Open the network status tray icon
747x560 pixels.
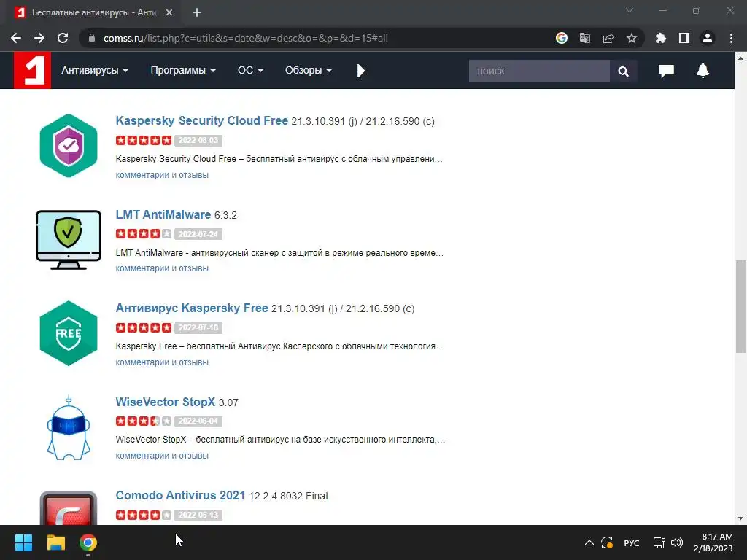pos(659,542)
